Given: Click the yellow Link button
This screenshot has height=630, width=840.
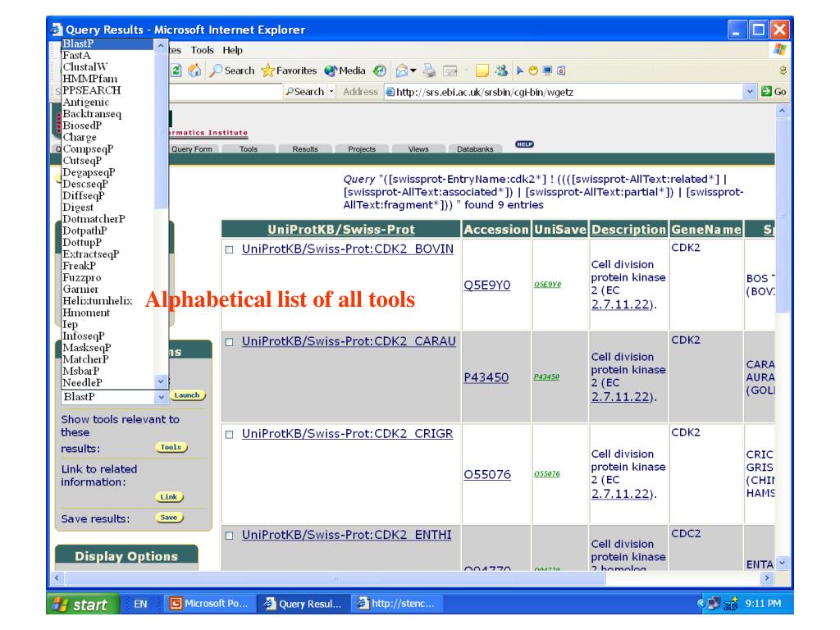Looking at the screenshot, I should click(x=169, y=497).
